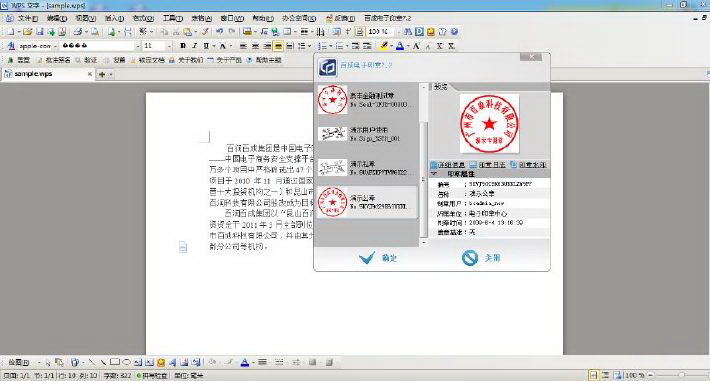Screen dimensions: 710x381
Task: Click the 锁定文档 (Lock document) button
Action: pos(147,60)
